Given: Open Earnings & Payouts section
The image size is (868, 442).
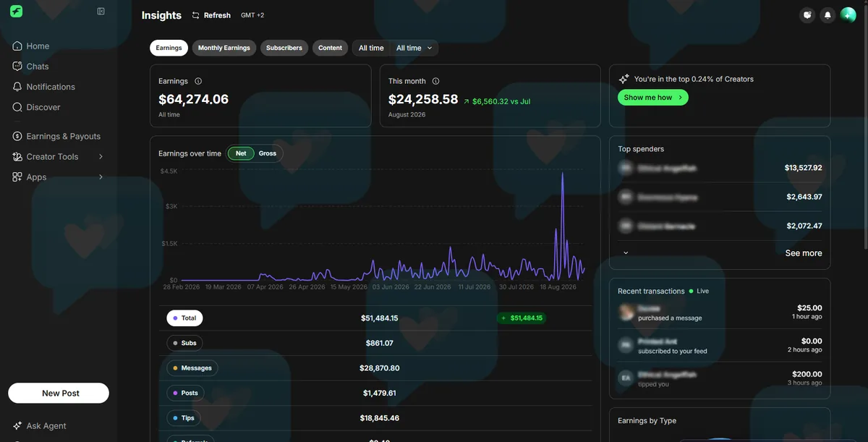Looking at the screenshot, I should (x=63, y=136).
